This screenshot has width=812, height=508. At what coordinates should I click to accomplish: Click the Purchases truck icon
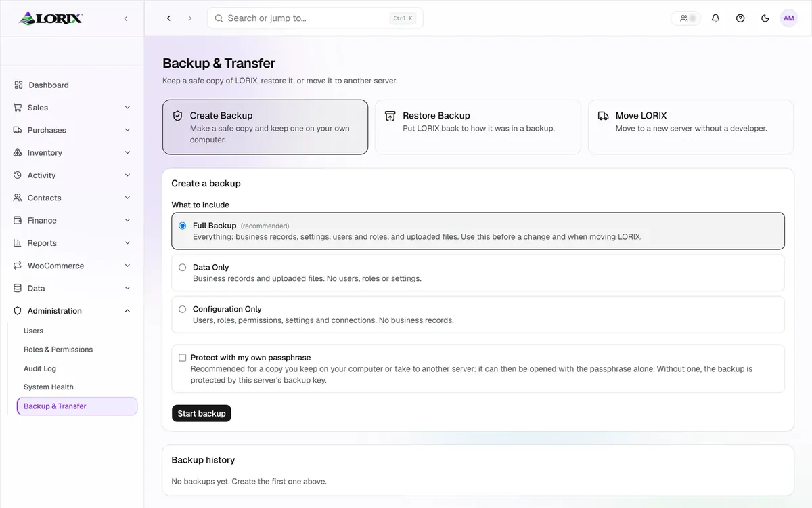(18, 130)
